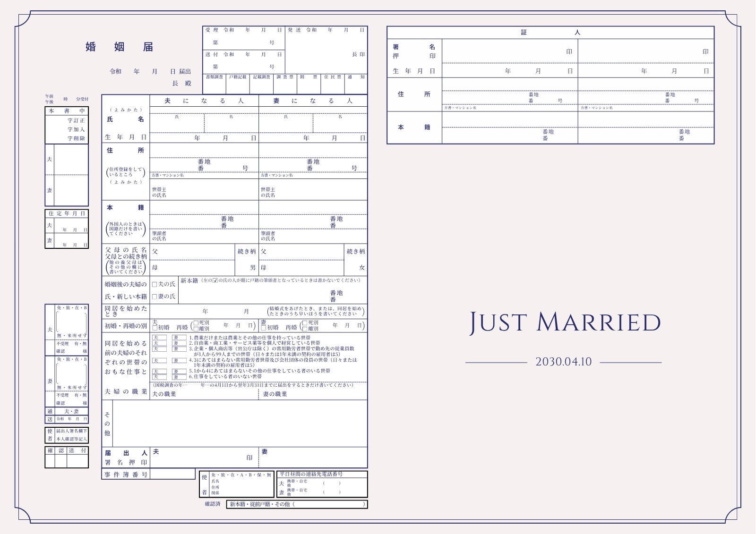Click the first witness 署名 field
The image size is (756, 534).
tap(510, 51)
